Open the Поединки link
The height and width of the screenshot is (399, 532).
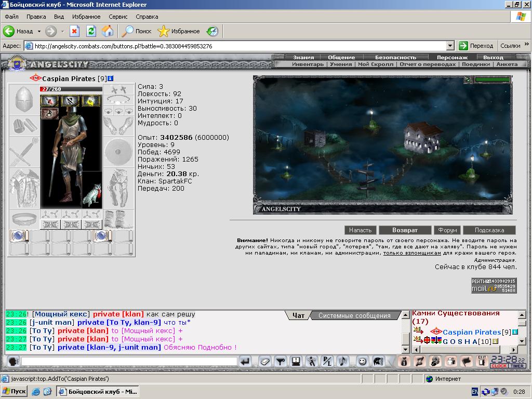click(x=476, y=64)
